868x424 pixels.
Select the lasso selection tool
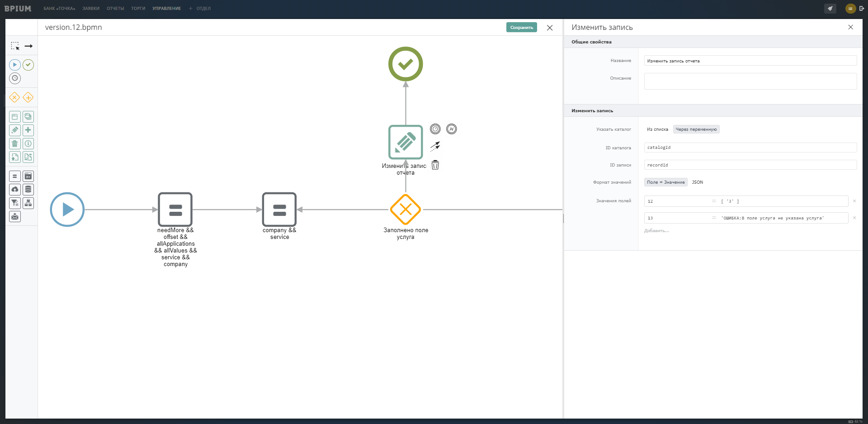coord(15,46)
